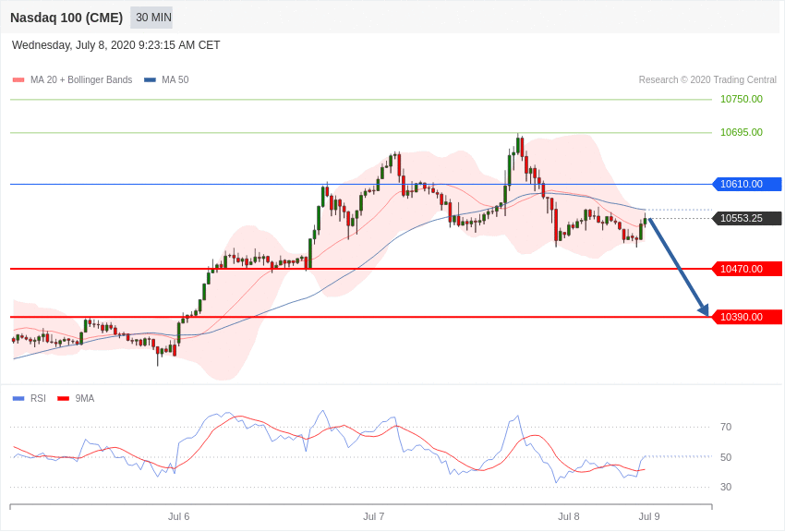Toggle the MA 50 legend label
Viewport: 785px width, 532px height.
click(175, 80)
